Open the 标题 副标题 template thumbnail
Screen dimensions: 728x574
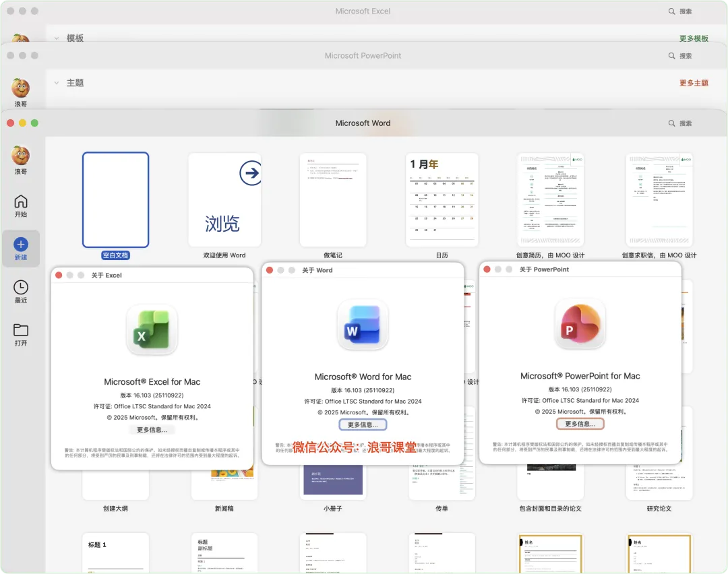224,553
